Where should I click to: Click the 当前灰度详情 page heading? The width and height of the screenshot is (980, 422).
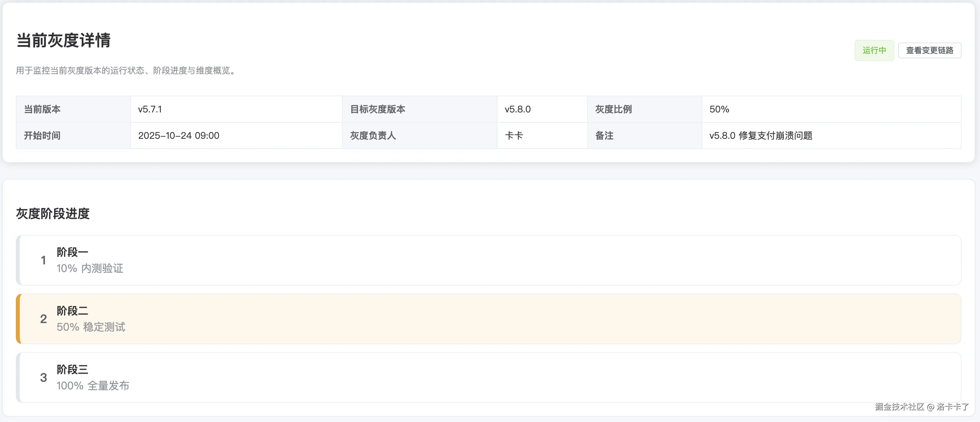pyautogui.click(x=63, y=40)
